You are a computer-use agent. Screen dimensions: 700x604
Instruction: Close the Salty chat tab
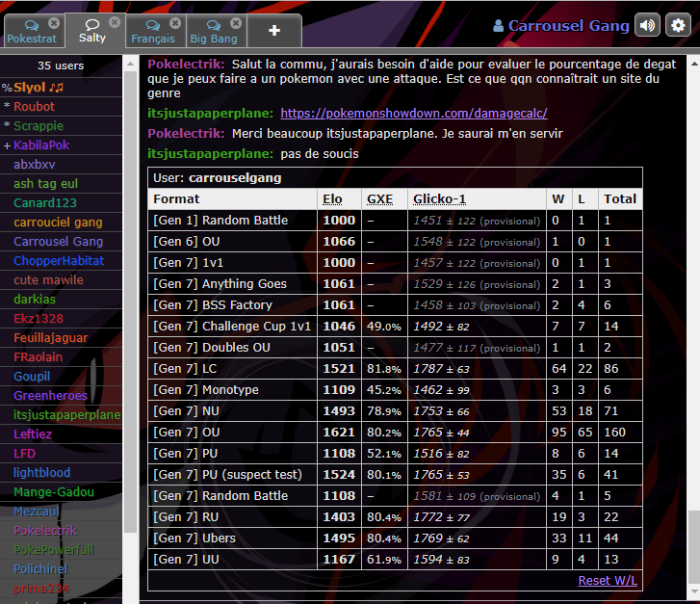click(115, 22)
